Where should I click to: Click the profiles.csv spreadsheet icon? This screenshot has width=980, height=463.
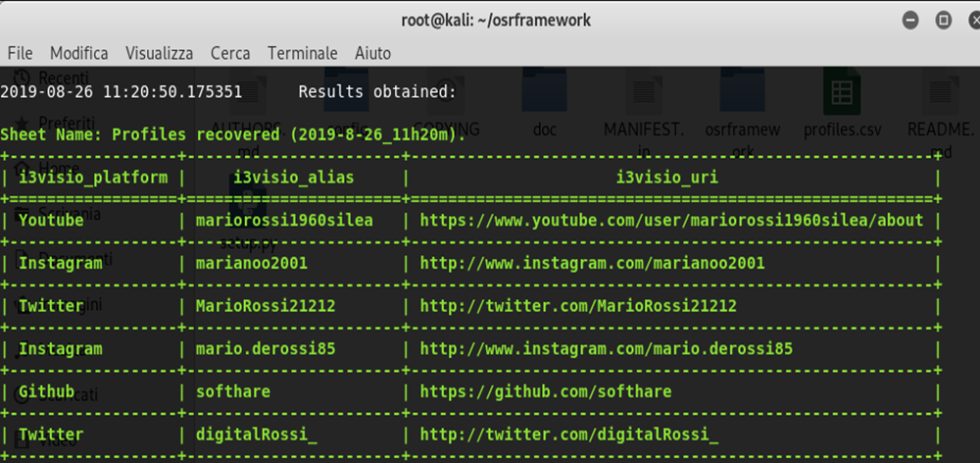(x=840, y=94)
